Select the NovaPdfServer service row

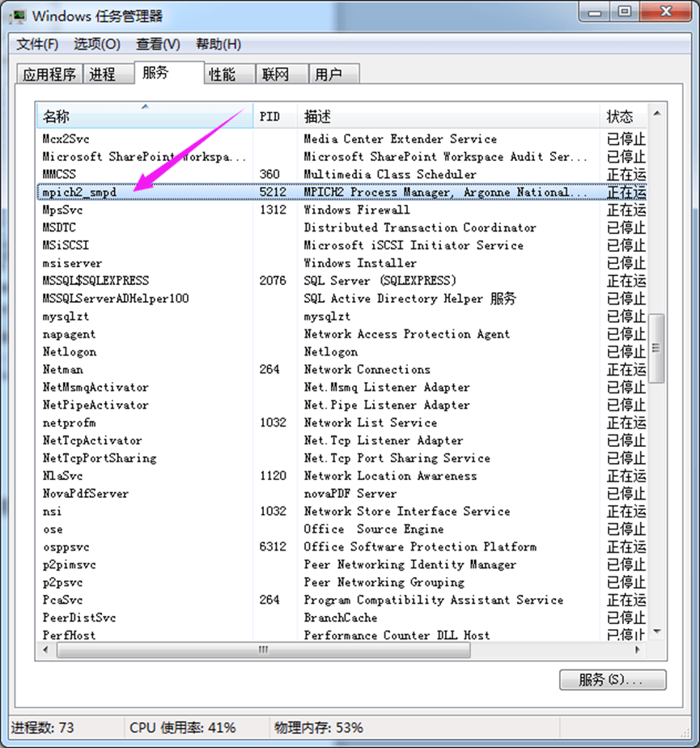(342, 493)
